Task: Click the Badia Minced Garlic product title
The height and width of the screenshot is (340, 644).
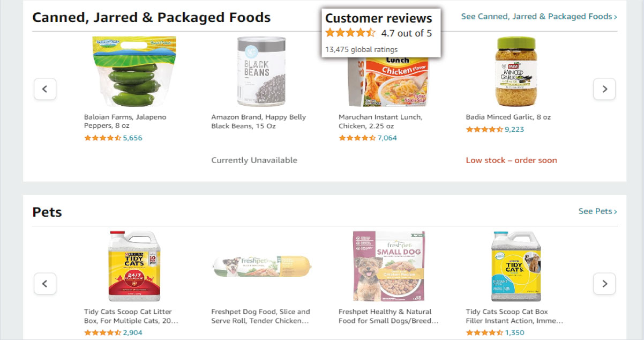Action: [508, 116]
